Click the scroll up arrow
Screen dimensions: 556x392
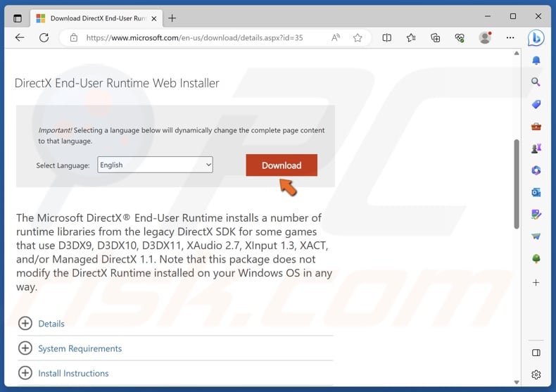[x=517, y=53]
